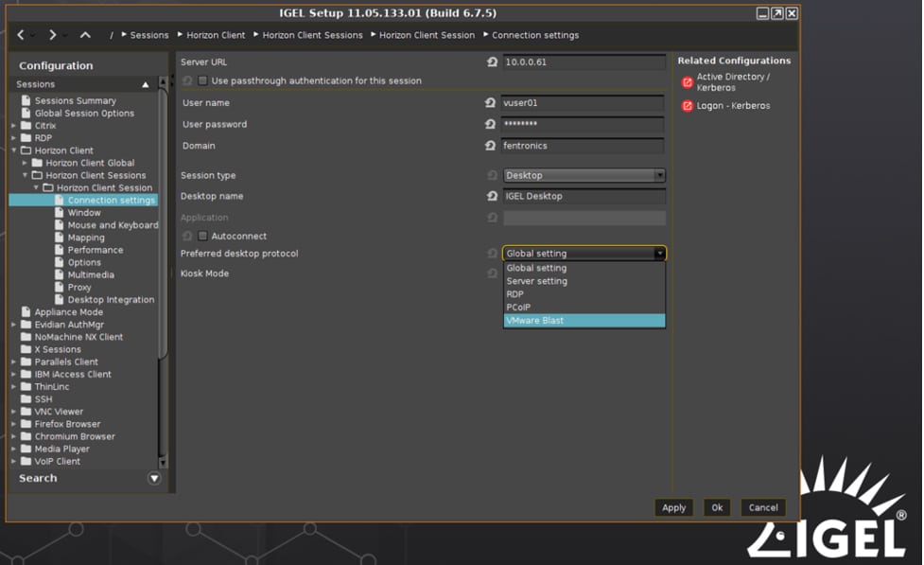This screenshot has width=924, height=565.
Task: Click into the Domain field
Action: tap(583, 146)
